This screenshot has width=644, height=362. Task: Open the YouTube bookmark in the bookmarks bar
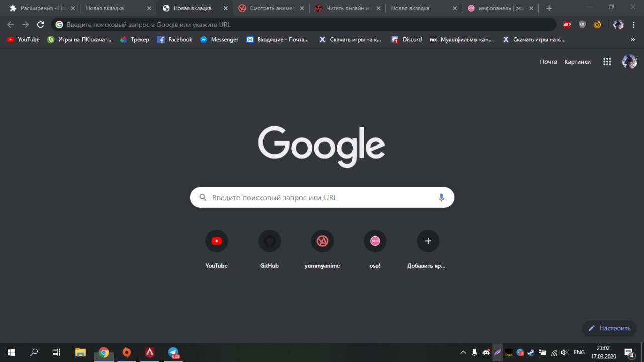pyautogui.click(x=23, y=40)
